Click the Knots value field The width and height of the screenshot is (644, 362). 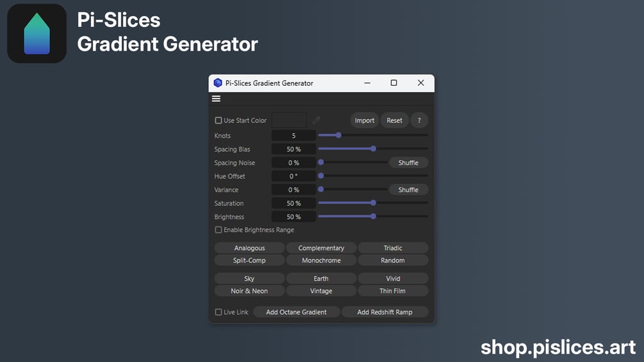click(x=293, y=135)
